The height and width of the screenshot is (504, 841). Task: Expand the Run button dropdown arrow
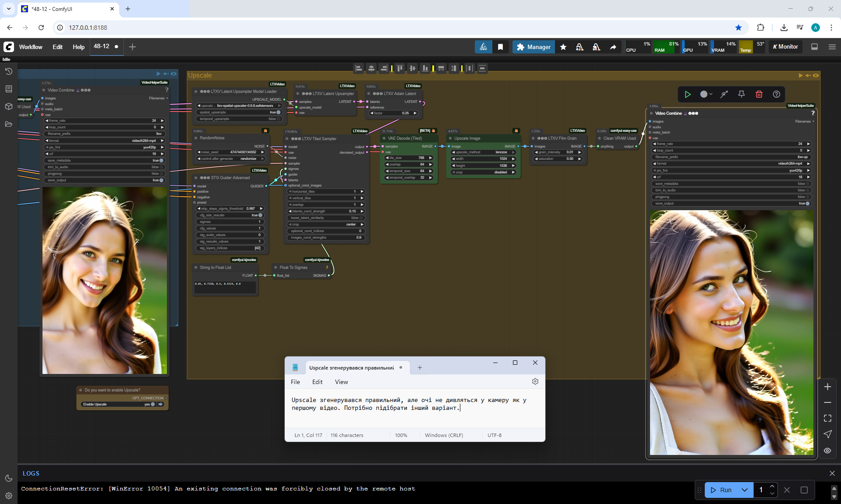(x=744, y=490)
